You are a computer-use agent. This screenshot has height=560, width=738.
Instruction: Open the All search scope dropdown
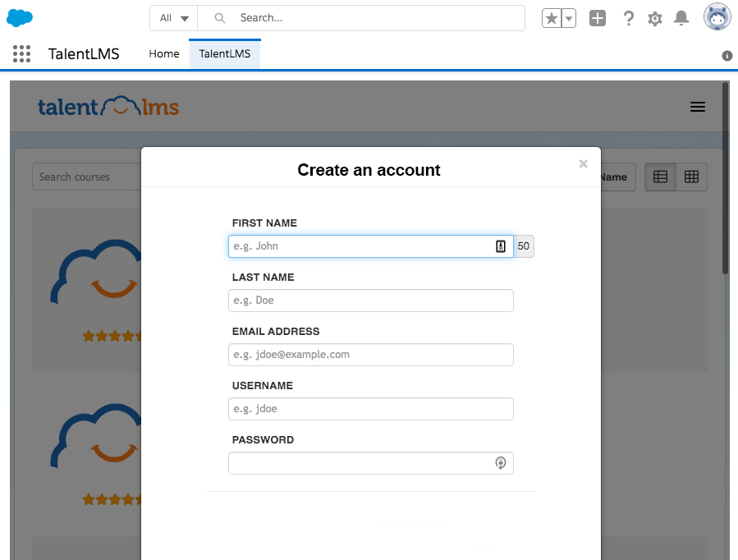coord(172,17)
